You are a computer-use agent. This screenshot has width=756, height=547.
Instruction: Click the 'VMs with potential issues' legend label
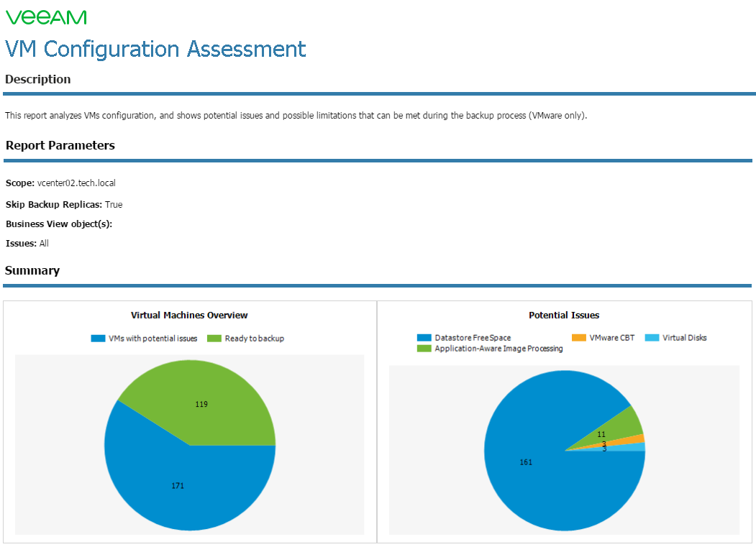[152, 339]
